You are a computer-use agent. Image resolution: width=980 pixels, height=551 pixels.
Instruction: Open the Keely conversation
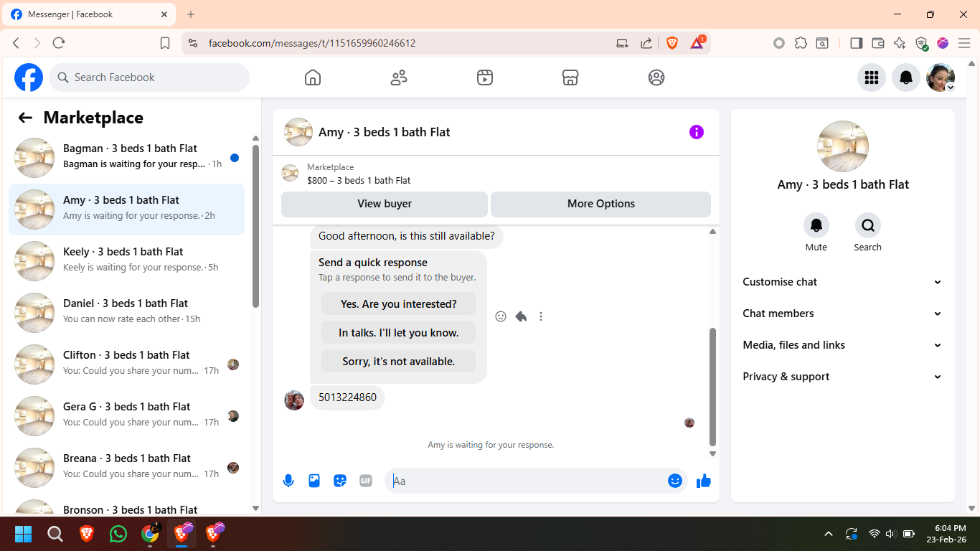tap(126, 261)
